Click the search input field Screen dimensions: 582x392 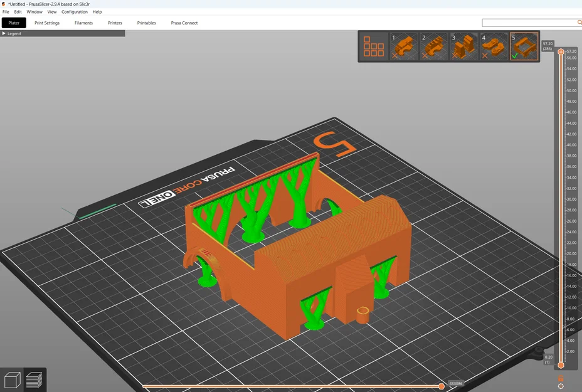click(529, 23)
